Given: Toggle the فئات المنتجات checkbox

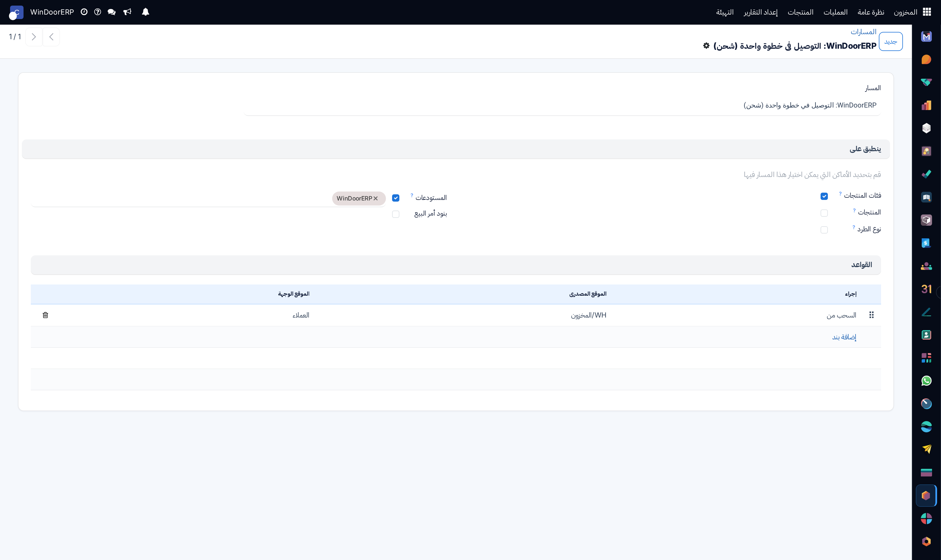Looking at the screenshot, I should click(824, 196).
